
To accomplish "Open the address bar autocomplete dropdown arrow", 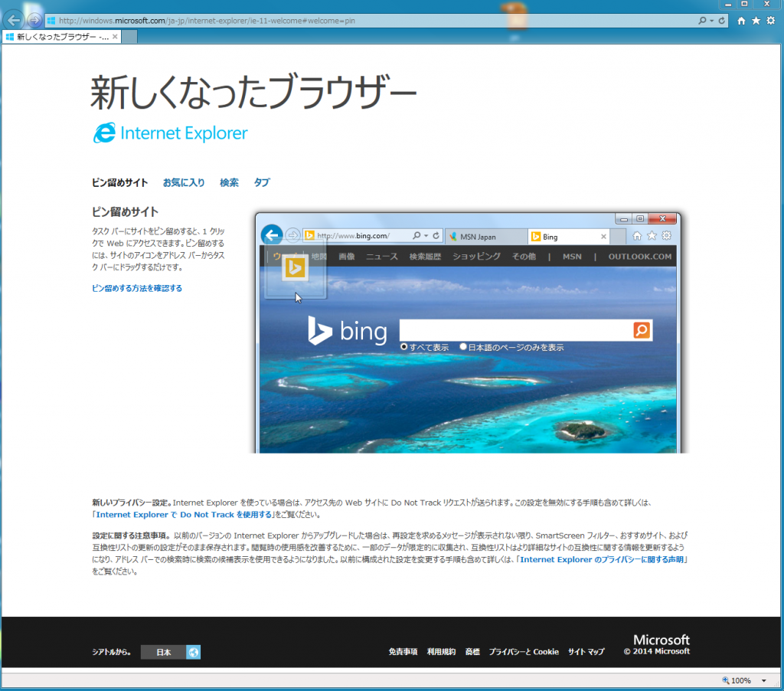I will (x=712, y=21).
